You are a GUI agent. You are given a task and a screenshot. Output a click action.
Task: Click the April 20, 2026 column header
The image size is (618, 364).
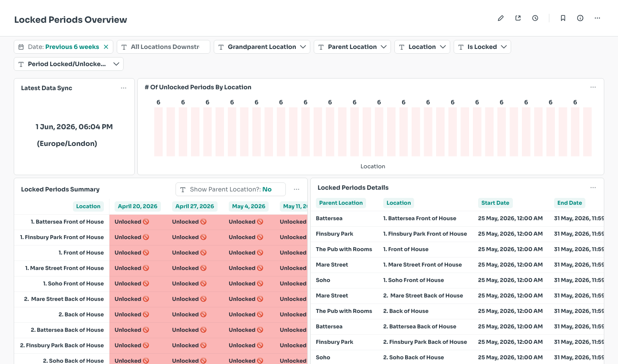click(138, 206)
